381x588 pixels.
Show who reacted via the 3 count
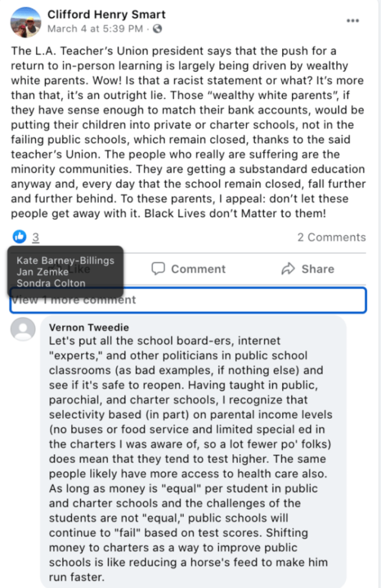[36, 237]
